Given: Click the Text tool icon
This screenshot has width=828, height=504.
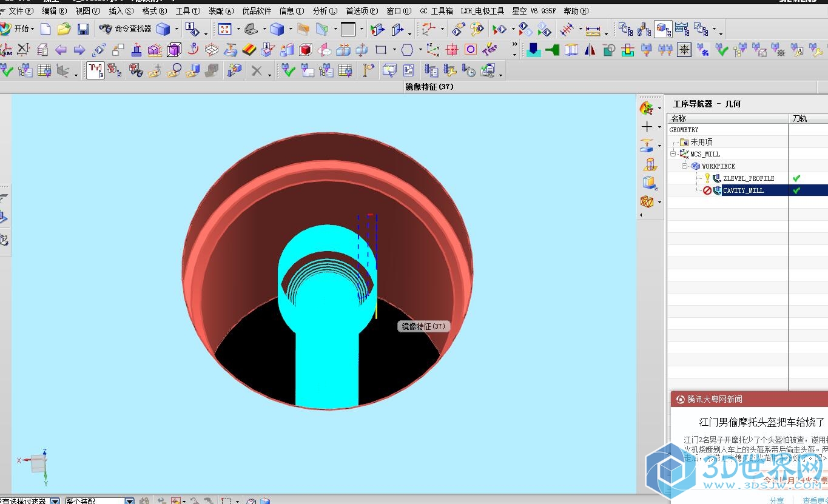Looking at the screenshot, I should [x=490, y=50].
